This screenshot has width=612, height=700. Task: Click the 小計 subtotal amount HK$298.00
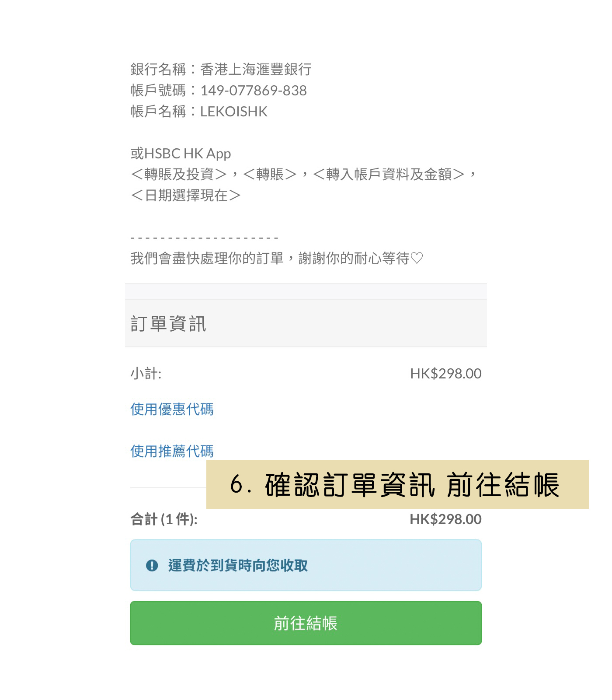[445, 374]
